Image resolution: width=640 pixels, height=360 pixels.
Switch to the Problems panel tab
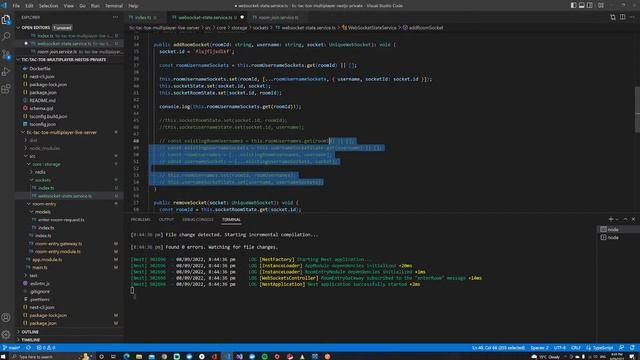[x=140, y=220]
